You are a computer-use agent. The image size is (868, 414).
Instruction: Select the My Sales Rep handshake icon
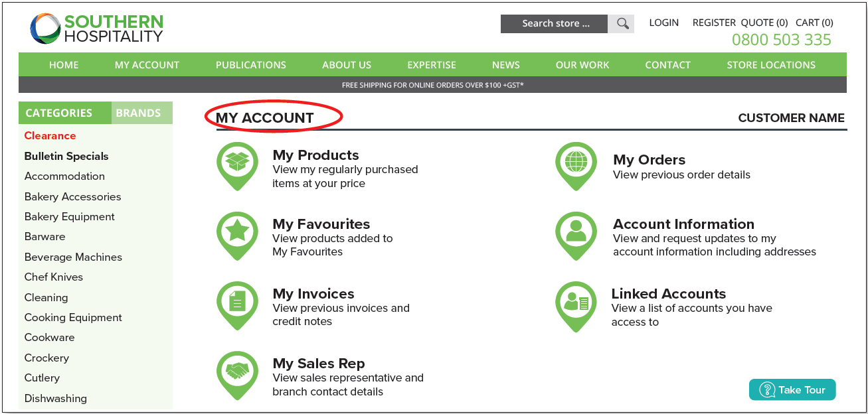(x=237, y=374)
